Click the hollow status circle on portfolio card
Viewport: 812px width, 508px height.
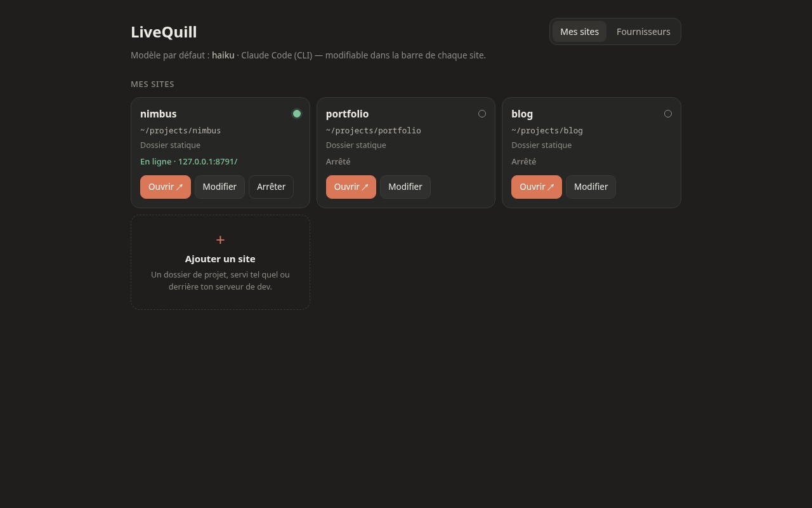pos(482,114)
